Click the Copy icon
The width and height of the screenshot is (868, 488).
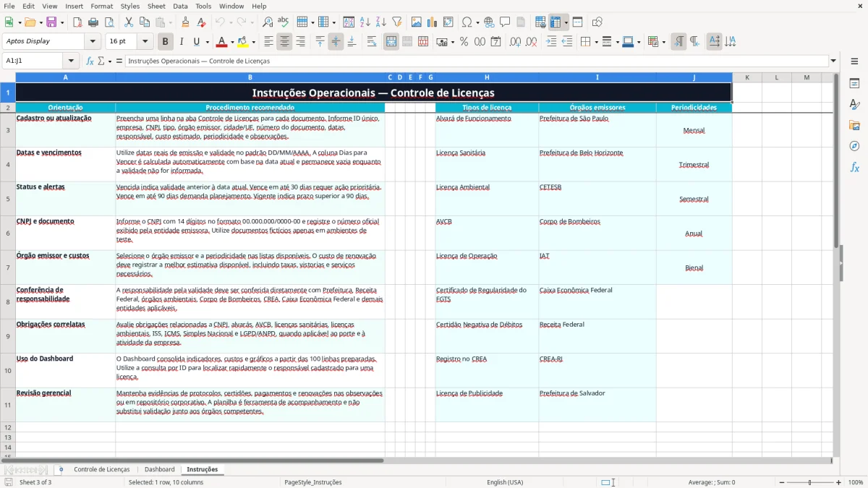click(x=144, y=22)
